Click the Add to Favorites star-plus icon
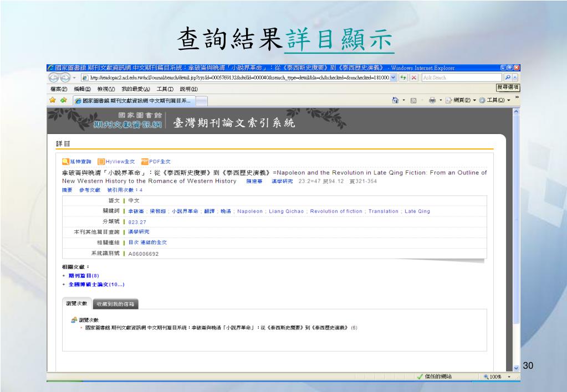 click(64, 100)
